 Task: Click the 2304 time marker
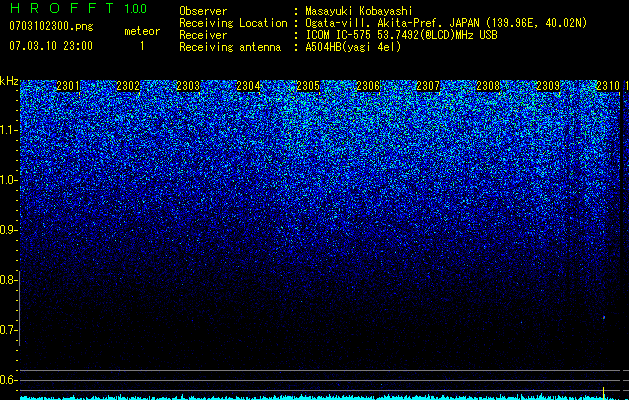(x=248, y=86)
